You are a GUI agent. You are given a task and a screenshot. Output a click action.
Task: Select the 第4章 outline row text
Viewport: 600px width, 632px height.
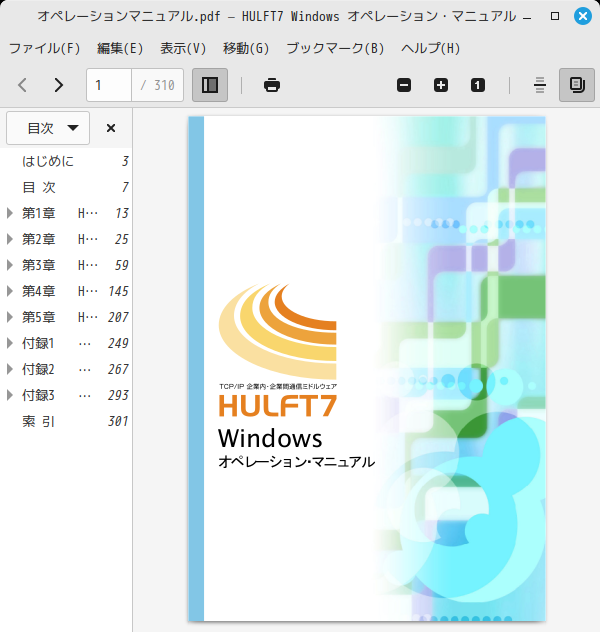click(x=60, y=291)
